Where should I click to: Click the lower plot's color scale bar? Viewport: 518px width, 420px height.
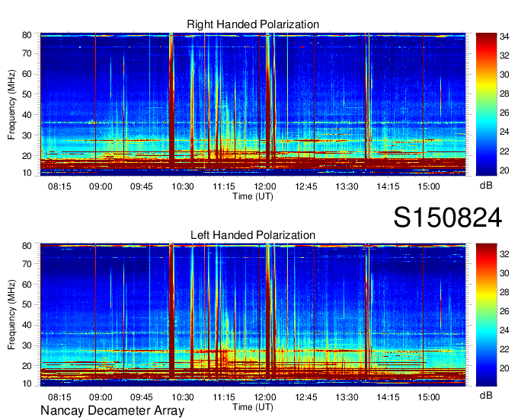coord(486,315)
